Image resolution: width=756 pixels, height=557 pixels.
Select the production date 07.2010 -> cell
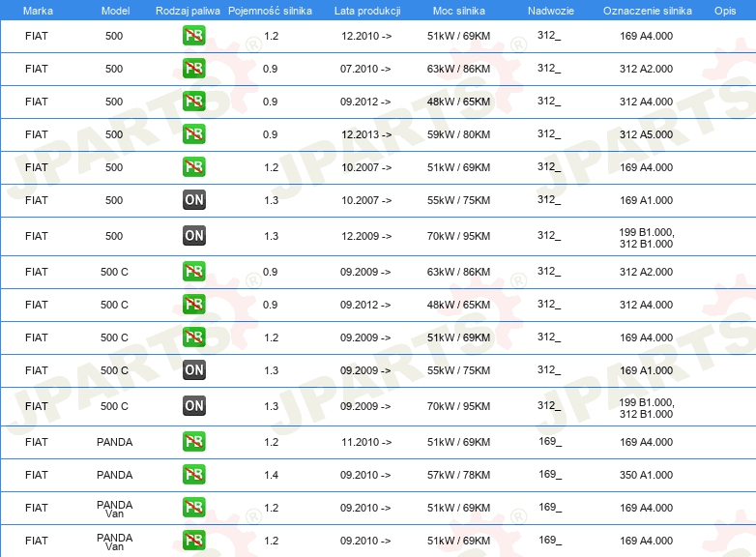tap(365, 69)
